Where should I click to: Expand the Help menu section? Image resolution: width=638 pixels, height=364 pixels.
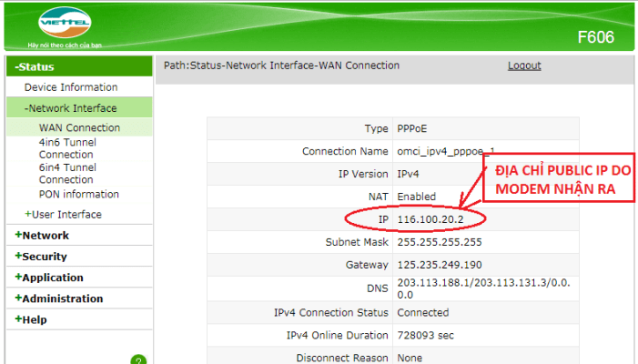31,319
